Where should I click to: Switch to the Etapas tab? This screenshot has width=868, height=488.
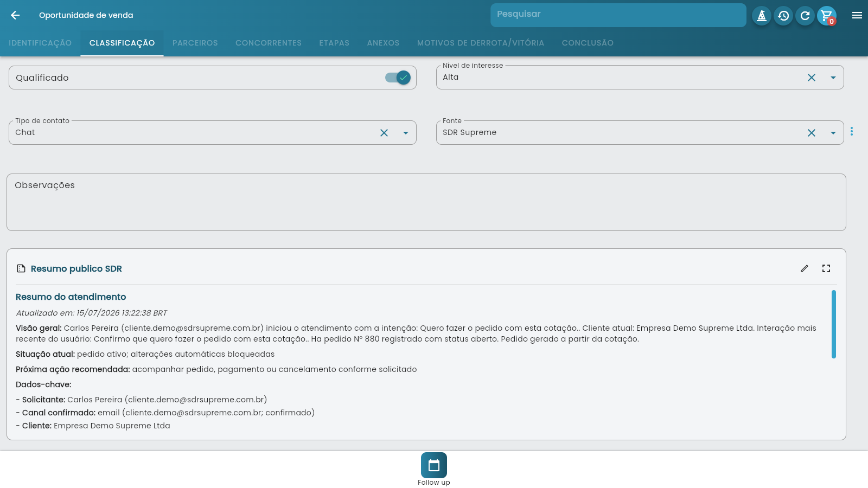(x=334, y=43)
